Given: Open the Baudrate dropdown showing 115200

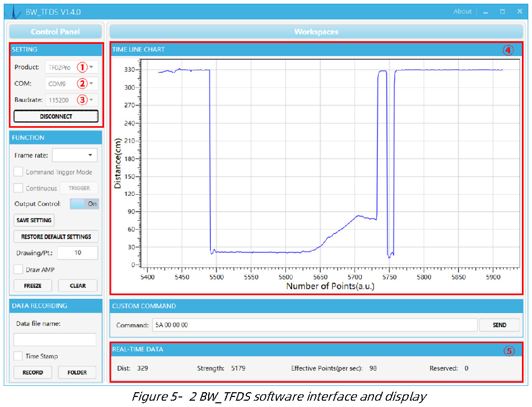Looking at the screenshot, I should 72,100.
